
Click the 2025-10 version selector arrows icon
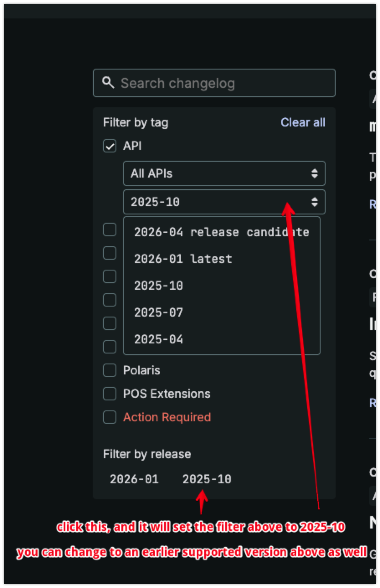[x=314, y=202]
